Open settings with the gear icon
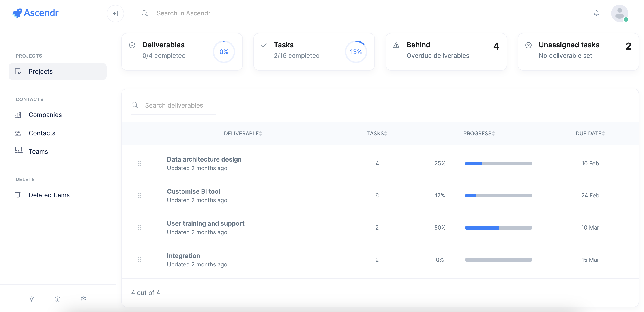644x312 pixels. tap(83, 299)
